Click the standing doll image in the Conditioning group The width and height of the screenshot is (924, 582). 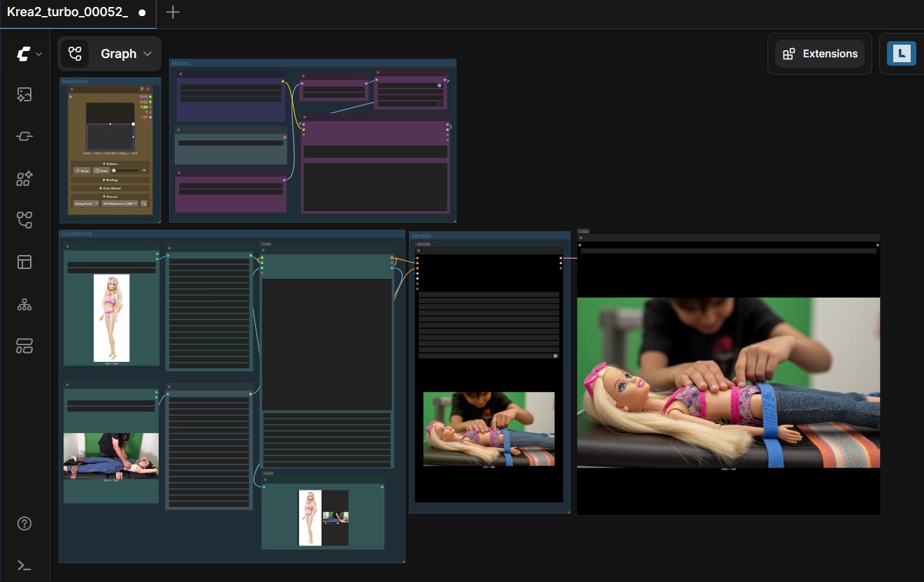[x=112, y=318]
